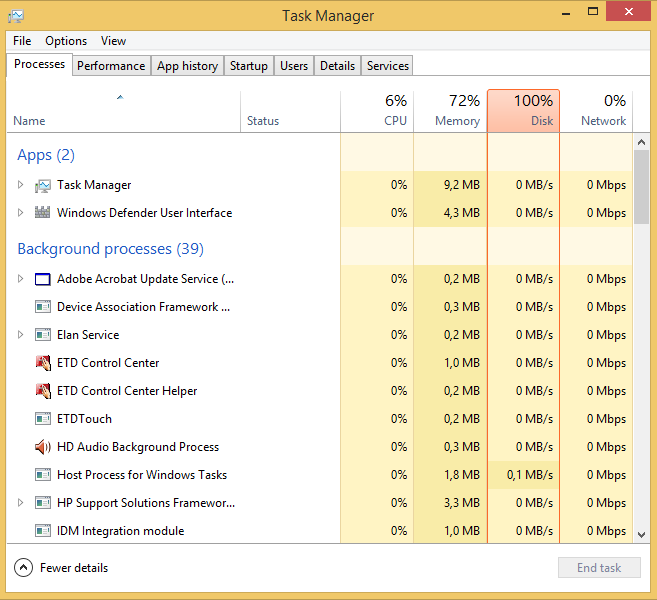
Task: Click the 9,2 MB memory value
Action: [x=462, y=185]
